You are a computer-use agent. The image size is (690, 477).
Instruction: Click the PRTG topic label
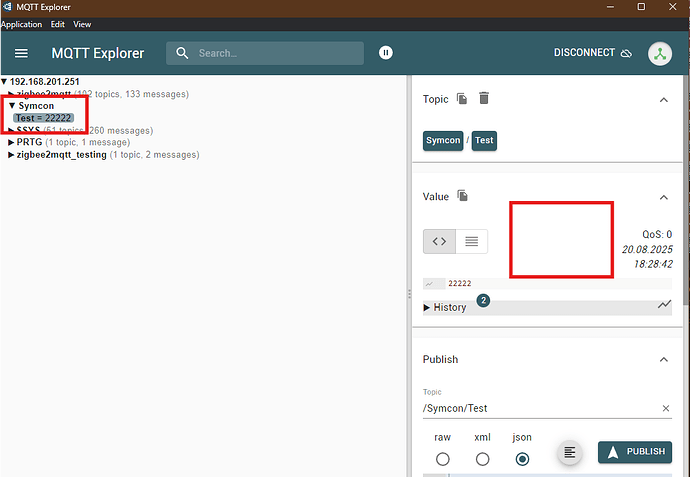click(x=29, y=142)
